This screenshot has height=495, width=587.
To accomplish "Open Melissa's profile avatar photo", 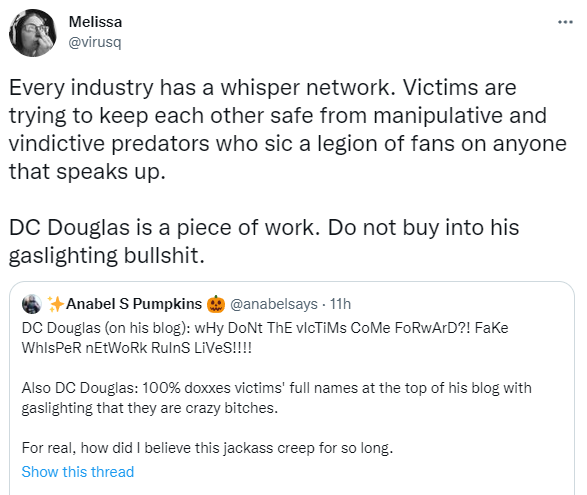I will click(33, 33).
